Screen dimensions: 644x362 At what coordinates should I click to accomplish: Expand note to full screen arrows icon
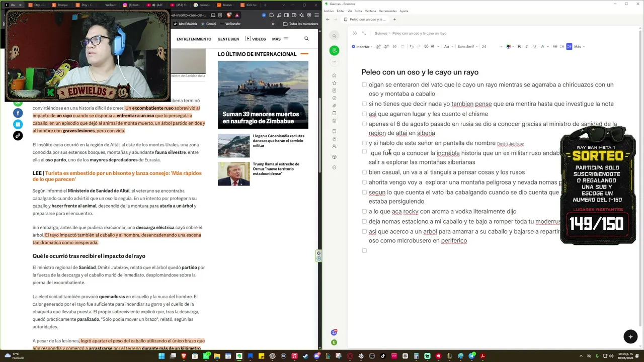(364, 33)
